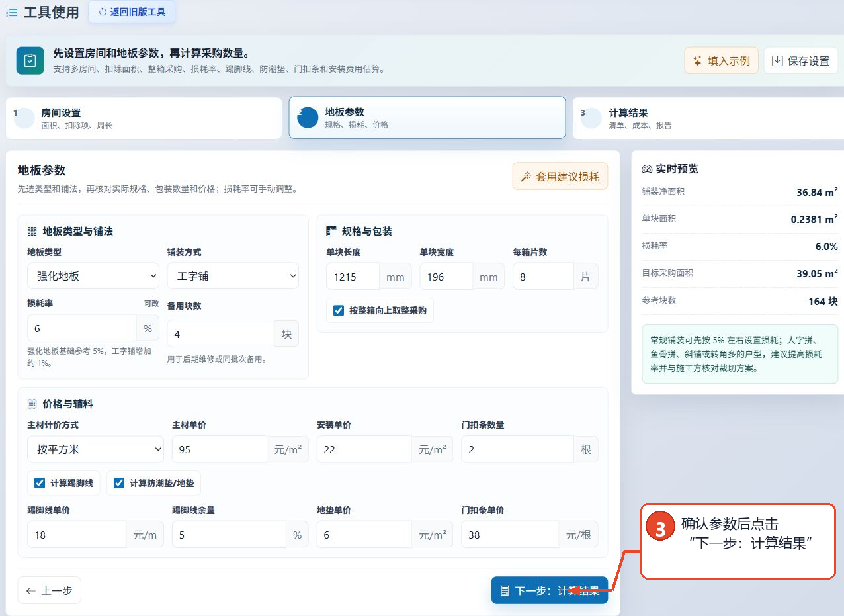The height and width of the screenshot is (616, 844).
Task: Click the 工具使用 page title
Action: click(x=51, y=12)
